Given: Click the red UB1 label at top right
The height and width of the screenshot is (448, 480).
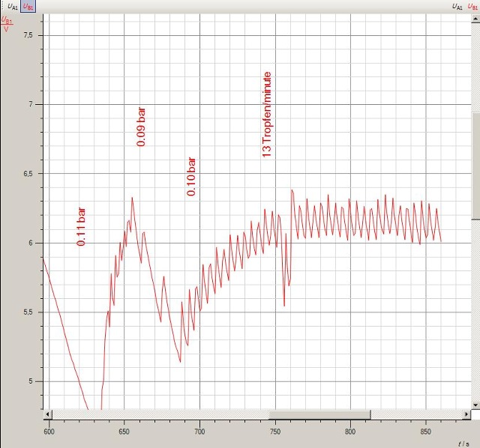Looking at the screenshot, I should (472, 7).
